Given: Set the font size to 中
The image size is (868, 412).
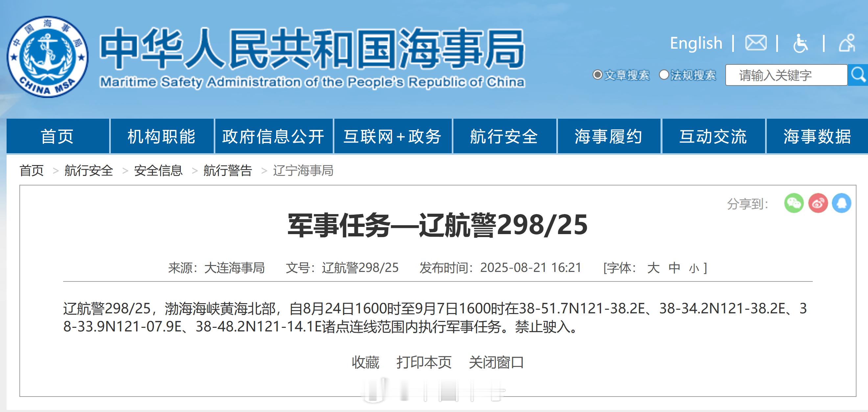Looking at the screenshot, I should point(674,268).
